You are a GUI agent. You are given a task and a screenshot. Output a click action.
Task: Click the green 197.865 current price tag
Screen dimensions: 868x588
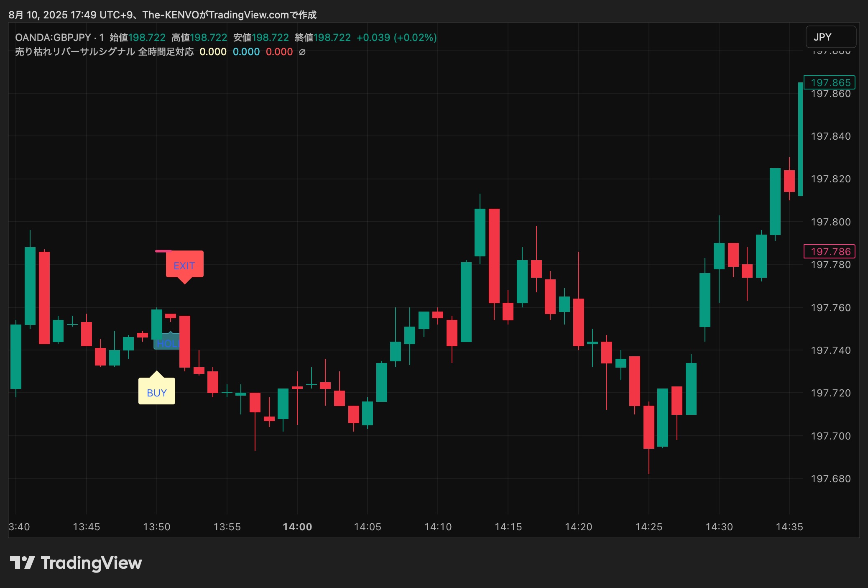[x=830, y=82]
